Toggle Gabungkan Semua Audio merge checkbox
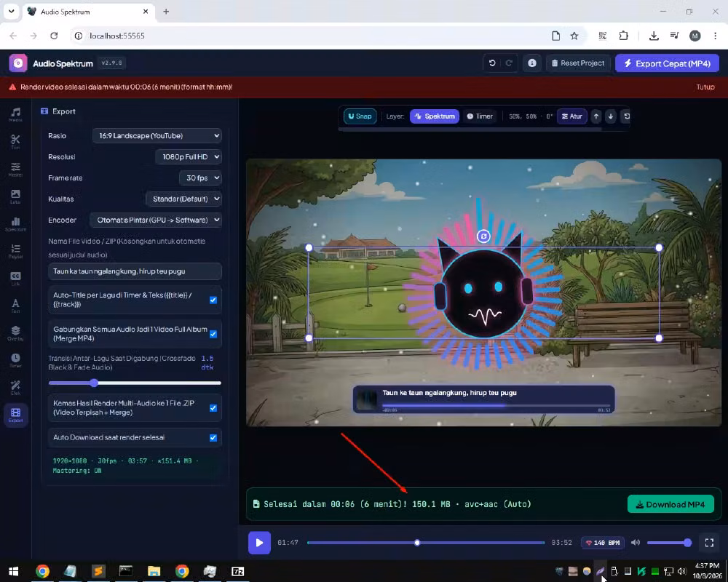728x582 pixels. 213,334
